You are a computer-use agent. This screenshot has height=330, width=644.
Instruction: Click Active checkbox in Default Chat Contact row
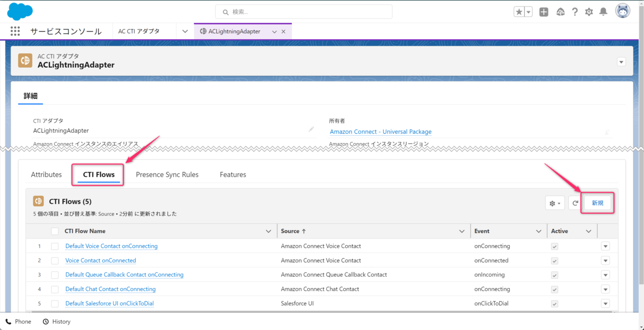[554, 289]
